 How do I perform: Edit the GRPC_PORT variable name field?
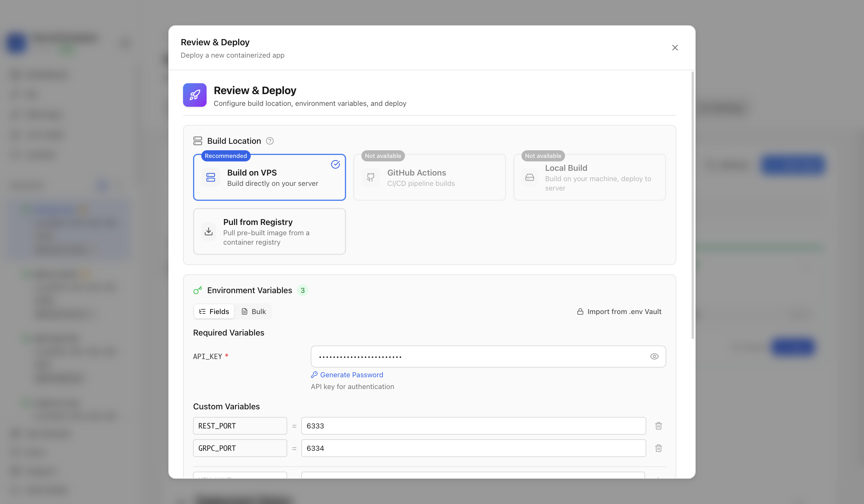tap(240, 448)
